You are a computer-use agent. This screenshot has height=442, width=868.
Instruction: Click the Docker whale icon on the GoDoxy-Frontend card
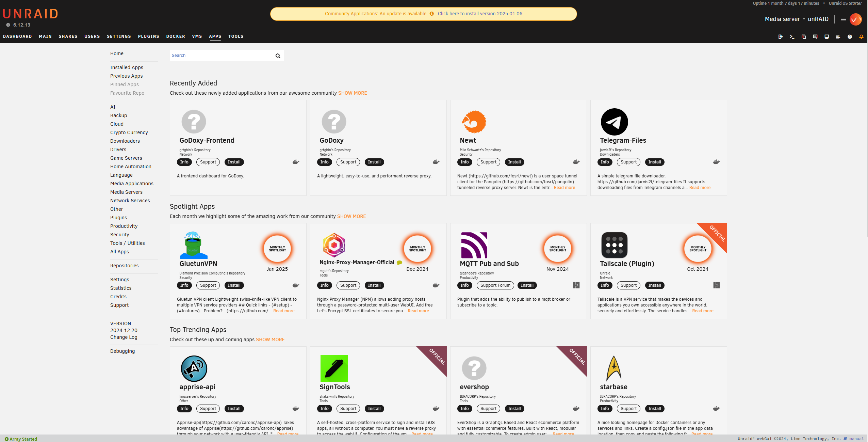coord(296,162)
